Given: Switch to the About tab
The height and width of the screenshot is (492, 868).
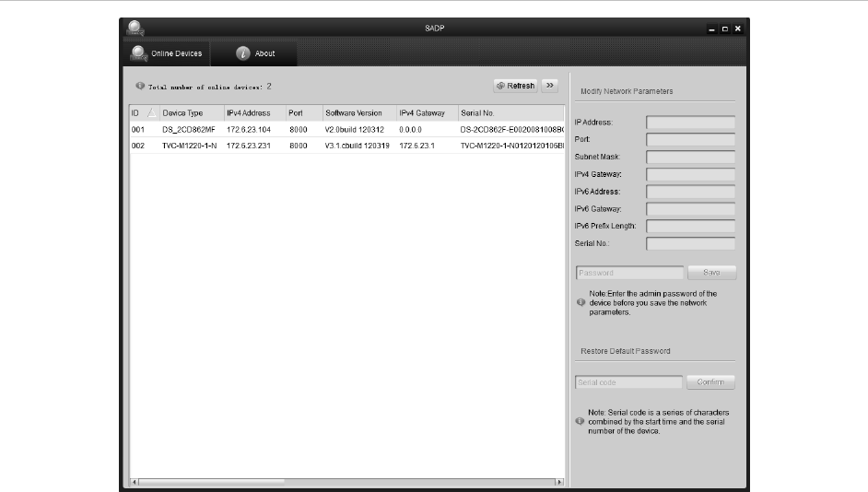Looking at the screenshot, I should point(254,53).
